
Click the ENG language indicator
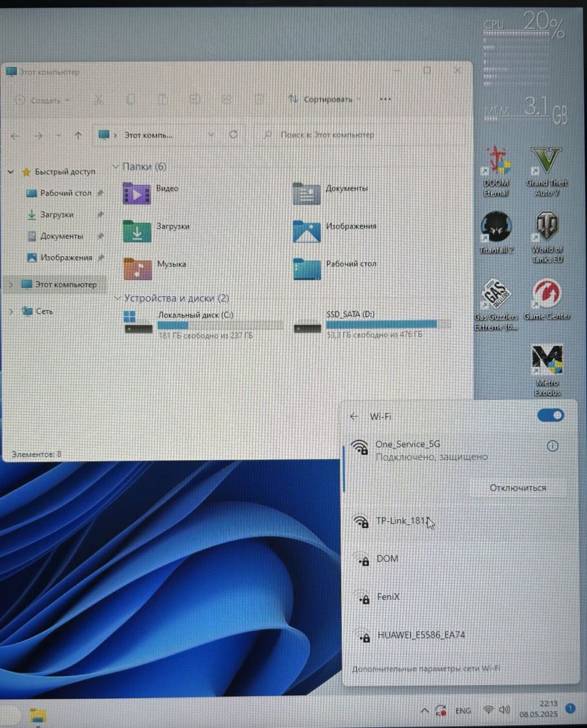pos(463,711)
